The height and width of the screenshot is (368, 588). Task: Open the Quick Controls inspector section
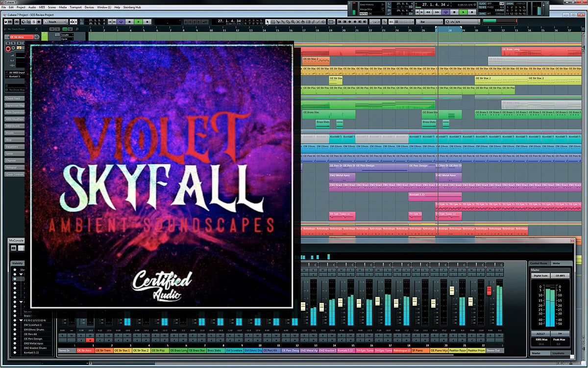(15, 174)
